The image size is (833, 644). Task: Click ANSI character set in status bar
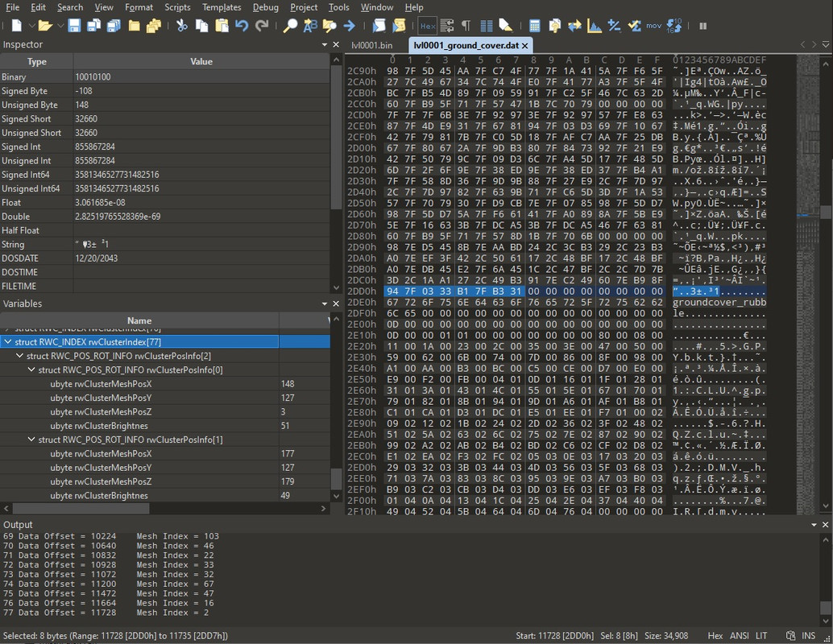click(739, 635)
